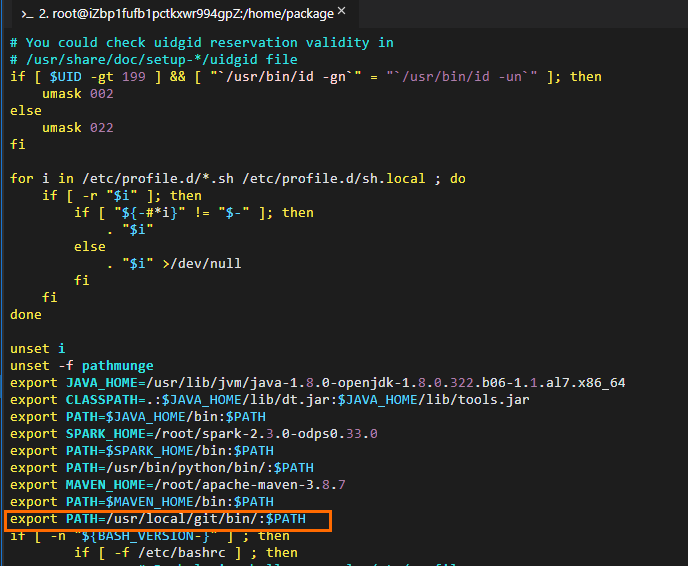Click the 'if [ -f /etc/bashrc ] ; then' line

click(186, 553)
